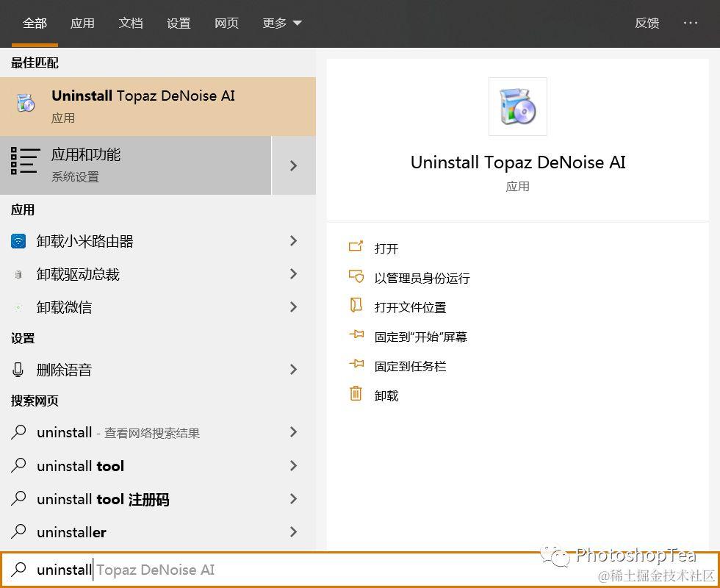The width and height of the screenshot is (720, 588).
Task: Expand the arrow beside 应用和功能
Action: [x=294, y=165]
